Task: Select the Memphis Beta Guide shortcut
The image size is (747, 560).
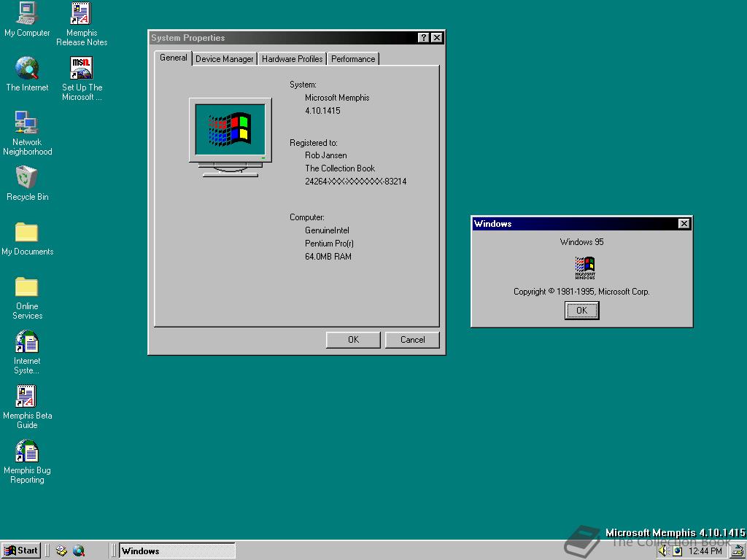Action: point(27,407)
